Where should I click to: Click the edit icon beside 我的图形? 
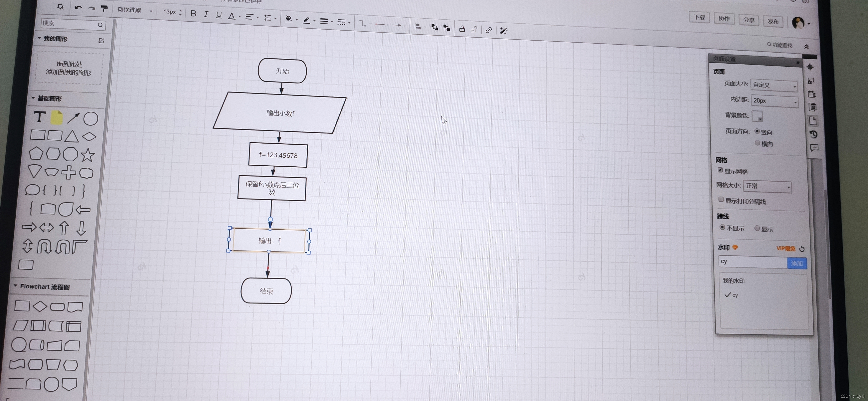(101, 41)
